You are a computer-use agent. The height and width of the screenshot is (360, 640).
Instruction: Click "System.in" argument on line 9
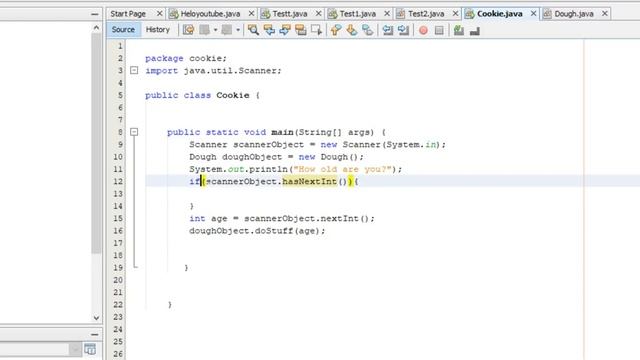411,144
